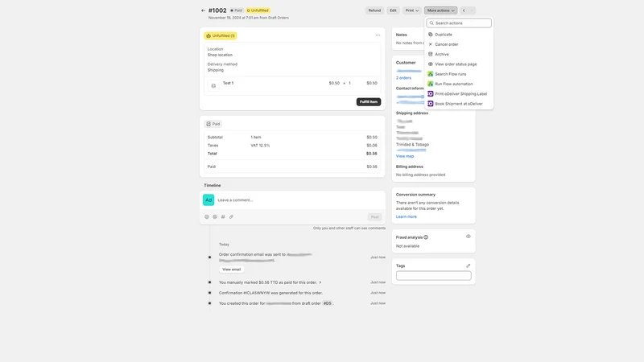Focus the Search actions field
Screen dimensions: 644x362
click(459, 23)
